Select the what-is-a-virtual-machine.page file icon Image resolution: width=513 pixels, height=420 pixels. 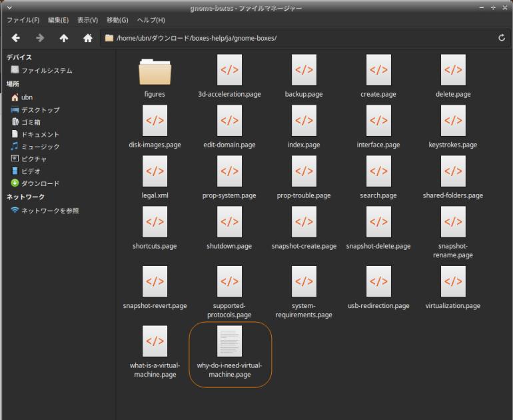(155, 341)
